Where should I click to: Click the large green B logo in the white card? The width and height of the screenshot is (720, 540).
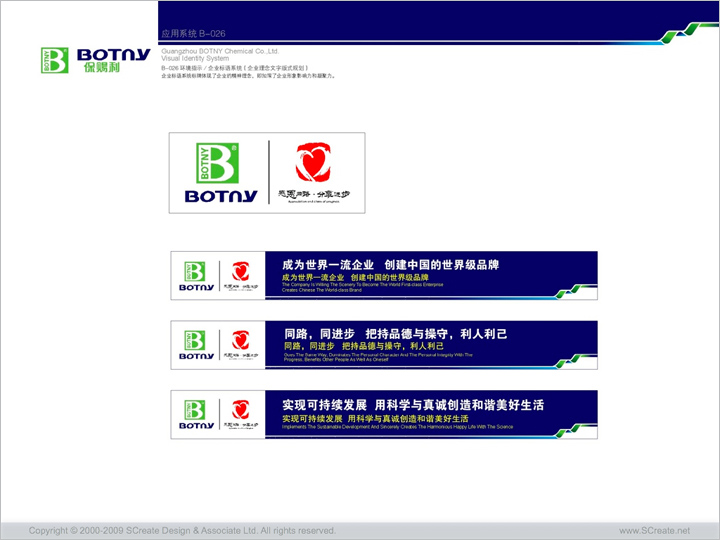218,163
